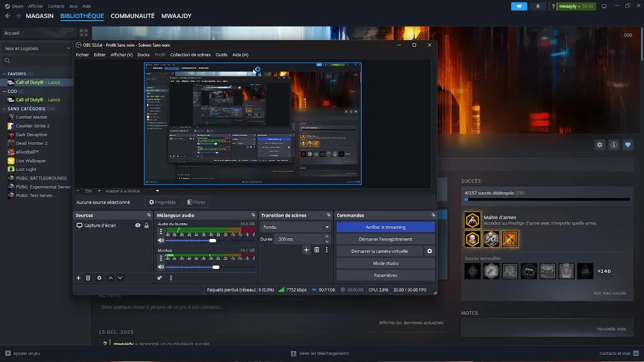644x362 pixels.
Task: Click Démarrer l'enregistrement button
Action: coord(385,239)
